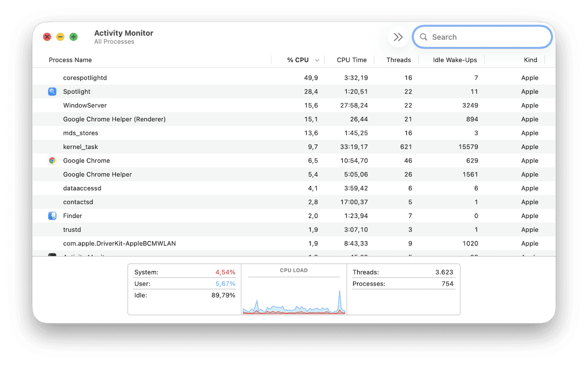Click idle wake-ups value 15579
The width and height of the screenshot is (588, 366).
(x=467, y=147)
